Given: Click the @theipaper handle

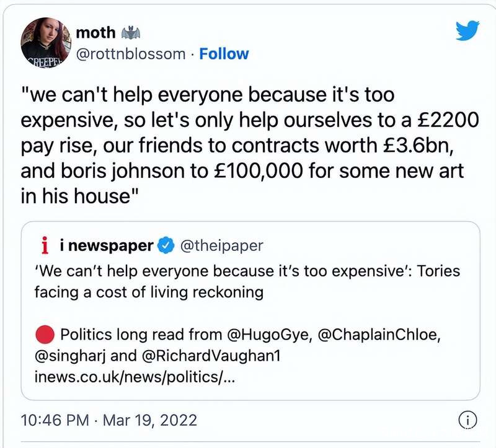Looking at the screenshot, I should (x=221, y=246).
